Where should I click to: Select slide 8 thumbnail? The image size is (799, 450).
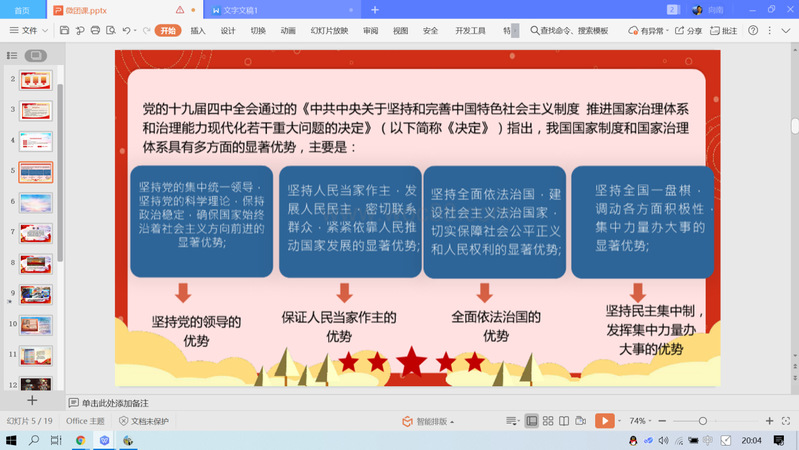pos(36,264)
